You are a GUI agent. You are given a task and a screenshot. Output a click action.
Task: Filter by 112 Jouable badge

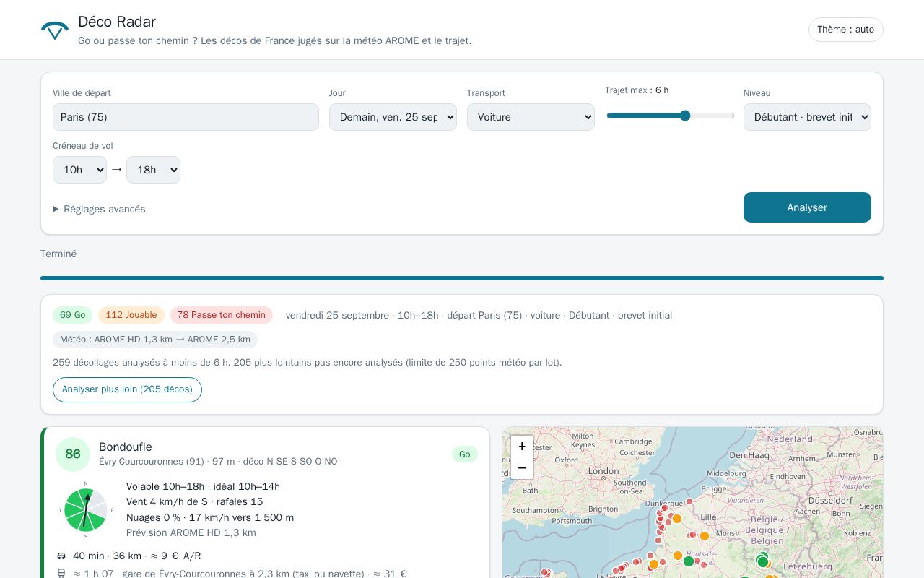click(131, 315)
